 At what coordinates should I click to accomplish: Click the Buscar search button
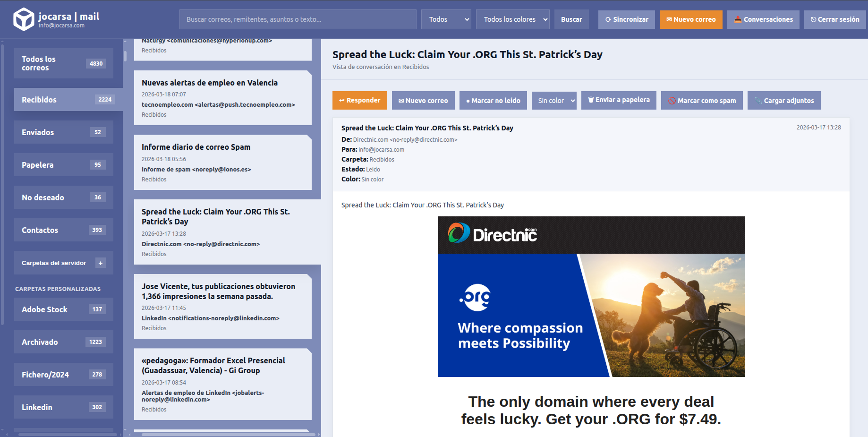pos(571,19)
